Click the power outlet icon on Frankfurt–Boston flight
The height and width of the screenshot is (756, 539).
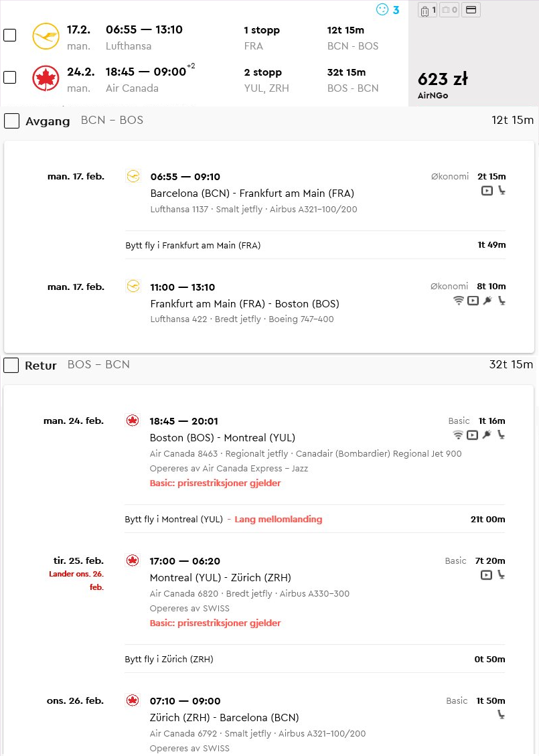click(487, 301)
